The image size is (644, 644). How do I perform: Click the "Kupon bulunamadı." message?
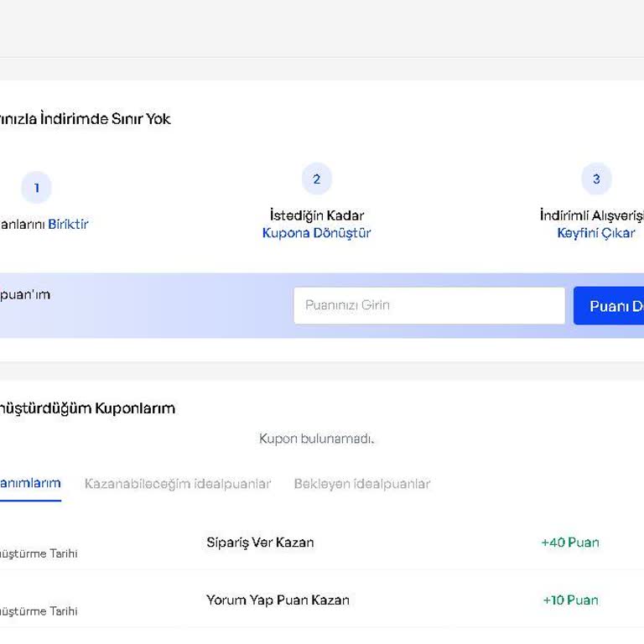point(316,439)
